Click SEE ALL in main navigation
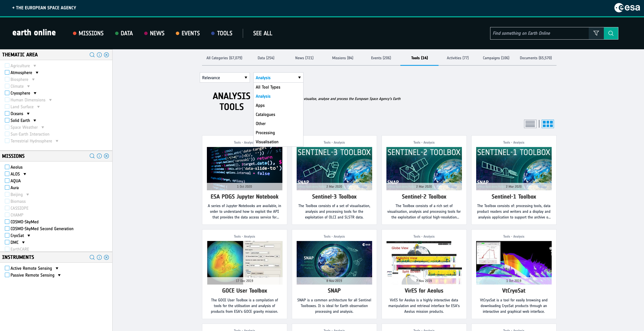Screen dimensions: 644x331 (x=263, y=33)
